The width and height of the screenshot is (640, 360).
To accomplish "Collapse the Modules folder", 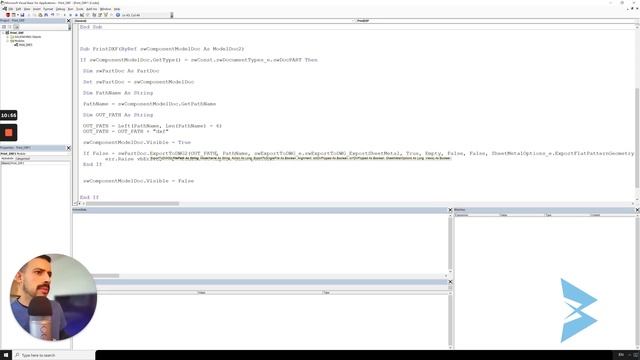I will click(7, 41).
